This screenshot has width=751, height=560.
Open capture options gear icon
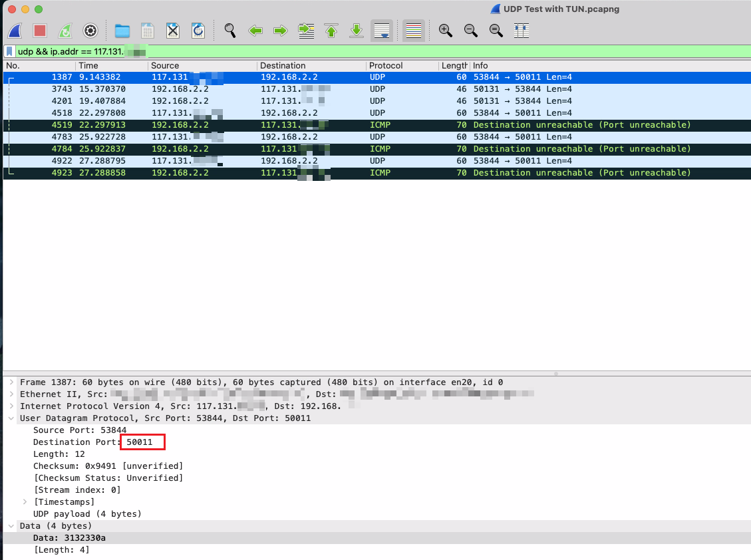click(90, 31)
